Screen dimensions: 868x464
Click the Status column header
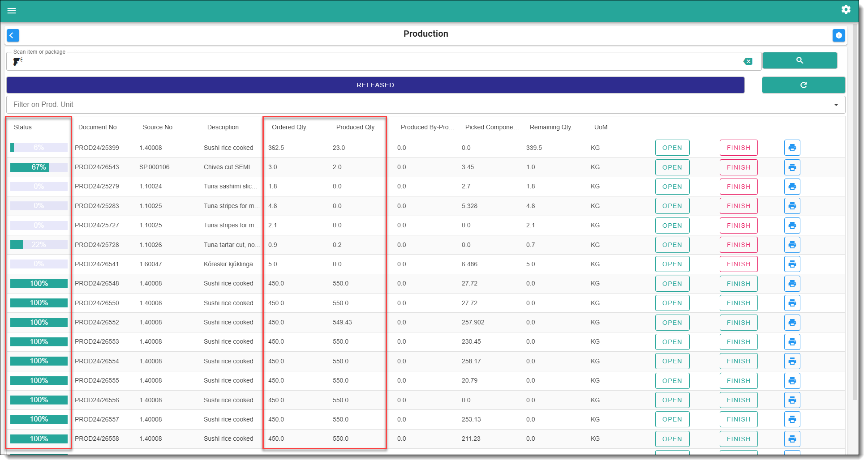tap(23, 127)
